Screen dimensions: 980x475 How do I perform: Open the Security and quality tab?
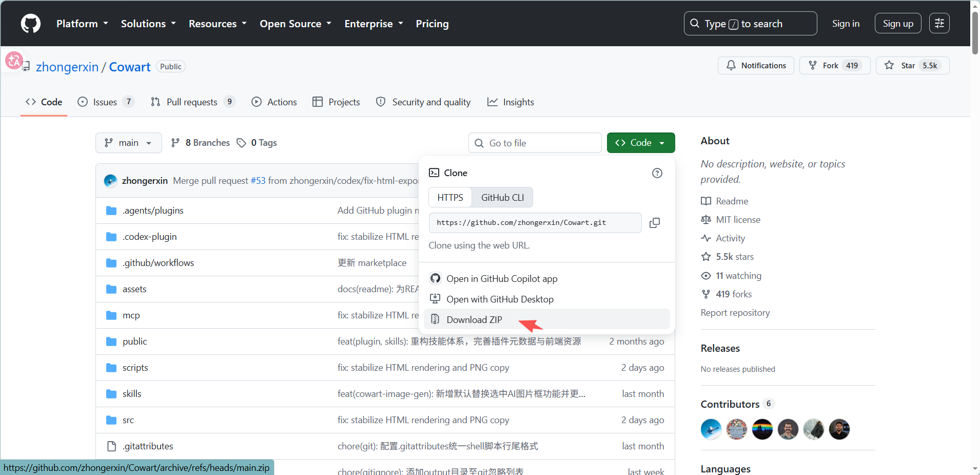pyautogui.click(x=423, y=102)
